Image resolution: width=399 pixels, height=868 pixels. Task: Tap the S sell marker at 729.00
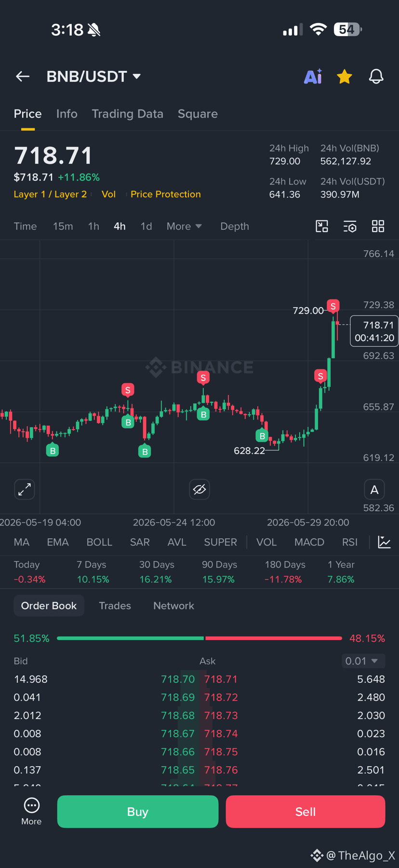(x=333, y=306)
